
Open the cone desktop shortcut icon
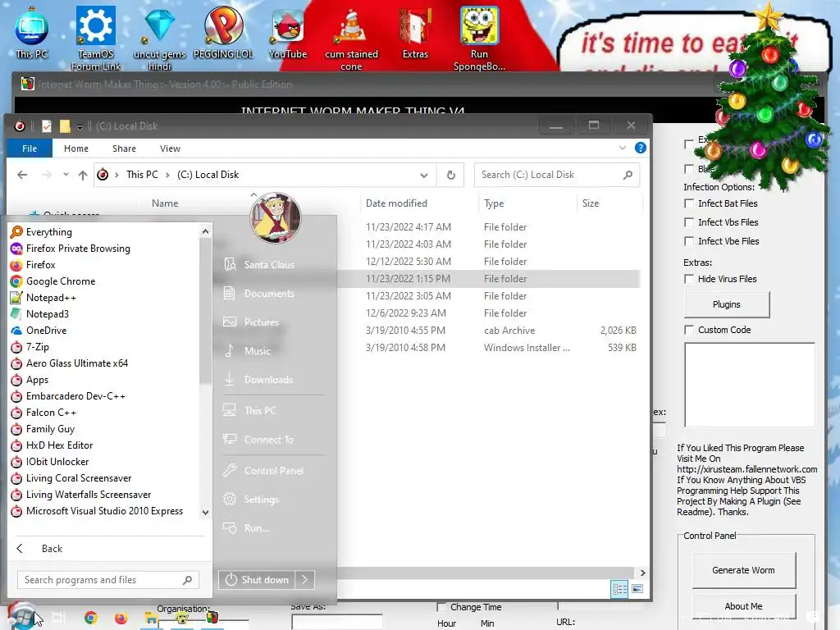coord(351,38)
